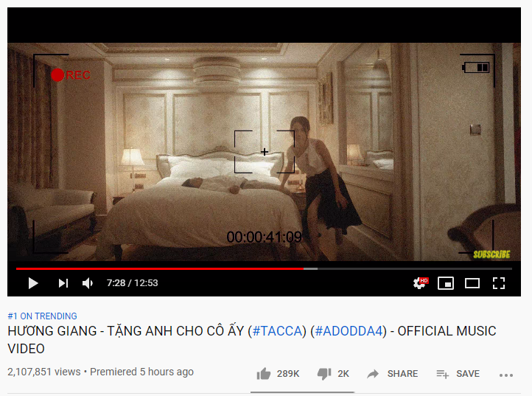This screenshot has height=396, width=532.
Task: Play the paused video
Action: click(x=33, y=283)
